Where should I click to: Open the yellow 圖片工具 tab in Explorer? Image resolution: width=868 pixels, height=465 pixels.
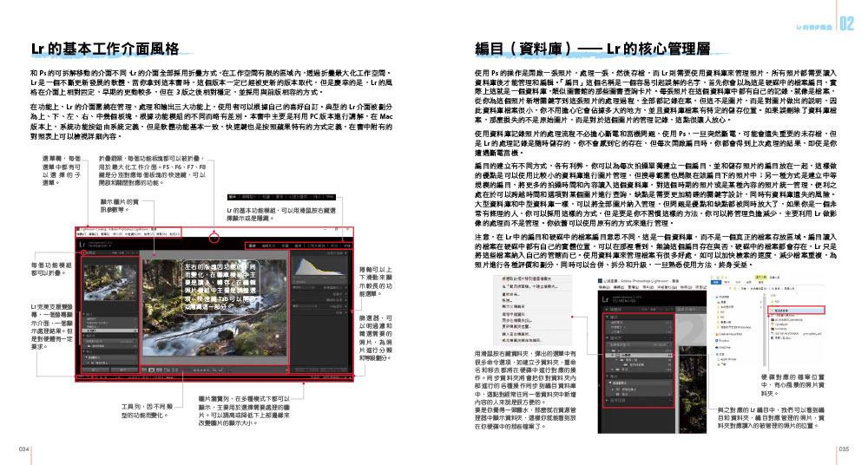(760, 278)
